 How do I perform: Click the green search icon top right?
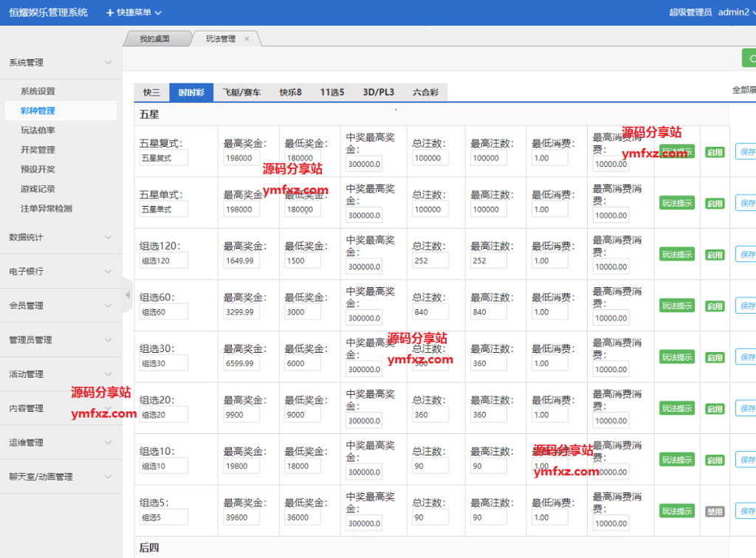point(751,57)
